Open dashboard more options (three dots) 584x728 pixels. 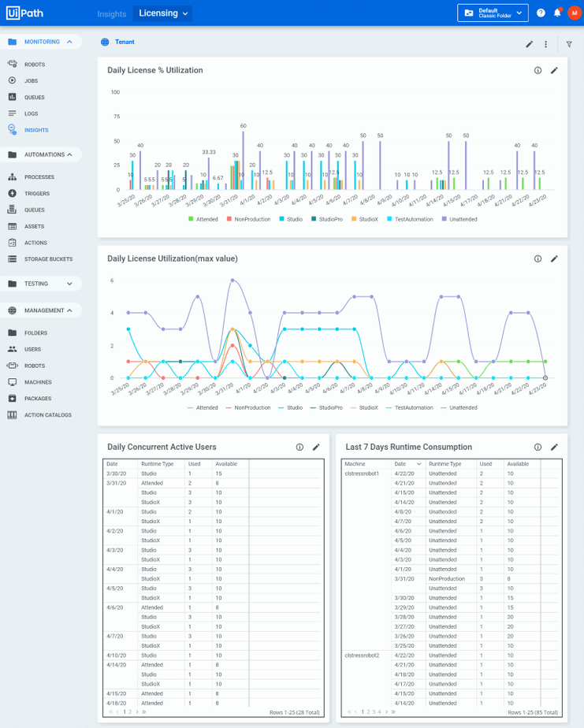[x=545, y=45]
